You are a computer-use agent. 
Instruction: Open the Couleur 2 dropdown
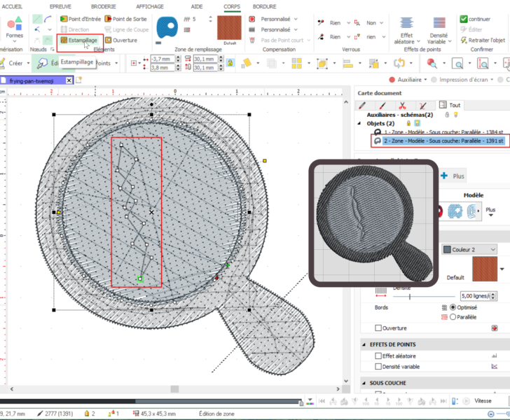(x=469, y=249)
